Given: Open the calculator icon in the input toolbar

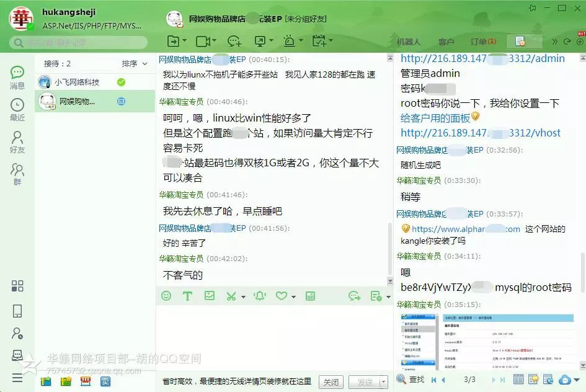Looking at the screenshot, I should 310,296.
